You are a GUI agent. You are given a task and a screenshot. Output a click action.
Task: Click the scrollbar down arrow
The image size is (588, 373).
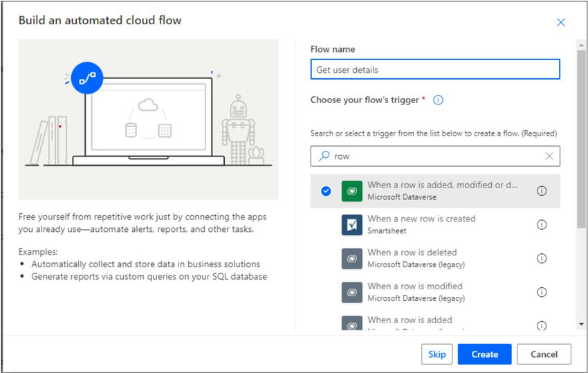[581, 325]
